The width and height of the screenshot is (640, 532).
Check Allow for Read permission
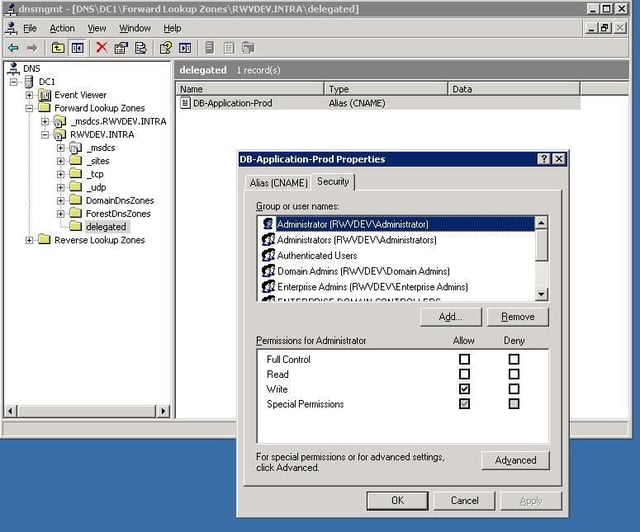coord(464,374)
